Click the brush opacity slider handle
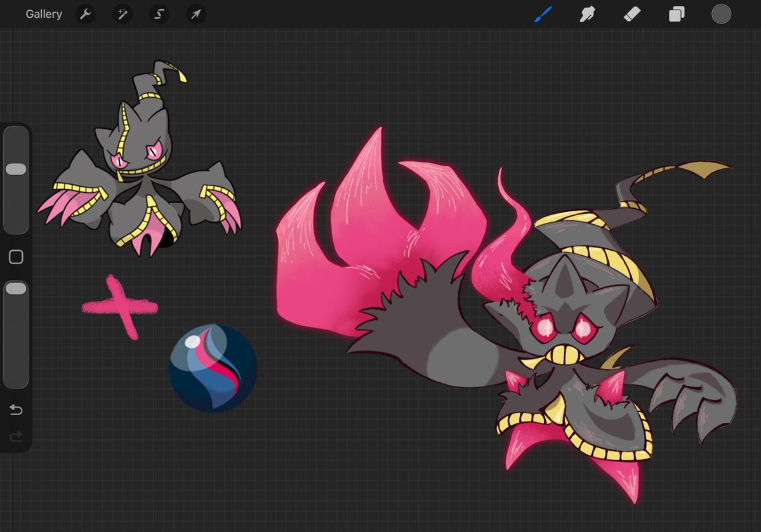This screenshot has height=532, width=761. point(16,289)
